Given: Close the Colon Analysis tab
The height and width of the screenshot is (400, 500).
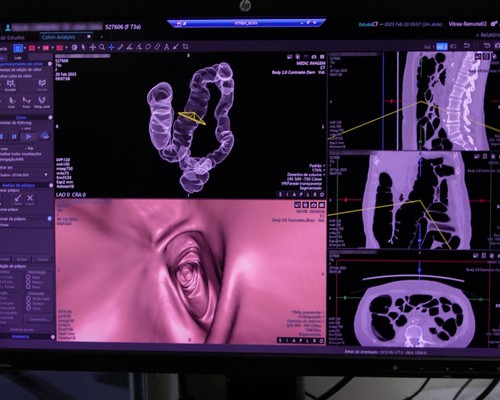Looking at the screenshot, I should point(89,36).
